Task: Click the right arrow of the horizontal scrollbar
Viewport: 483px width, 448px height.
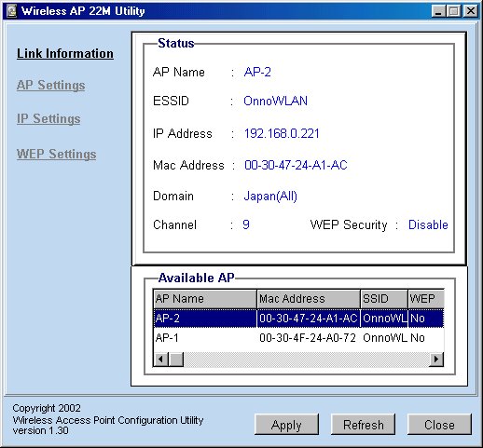Action: [x=436, y=360]
